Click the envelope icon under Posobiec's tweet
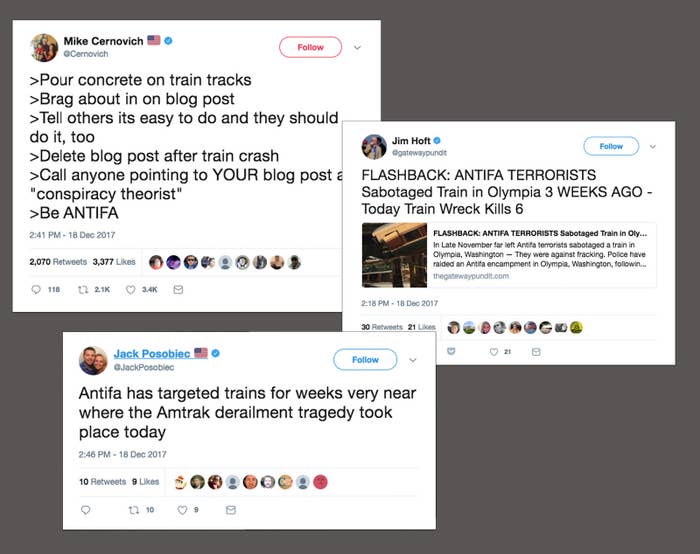700x554 pixels. coord(231,510)
